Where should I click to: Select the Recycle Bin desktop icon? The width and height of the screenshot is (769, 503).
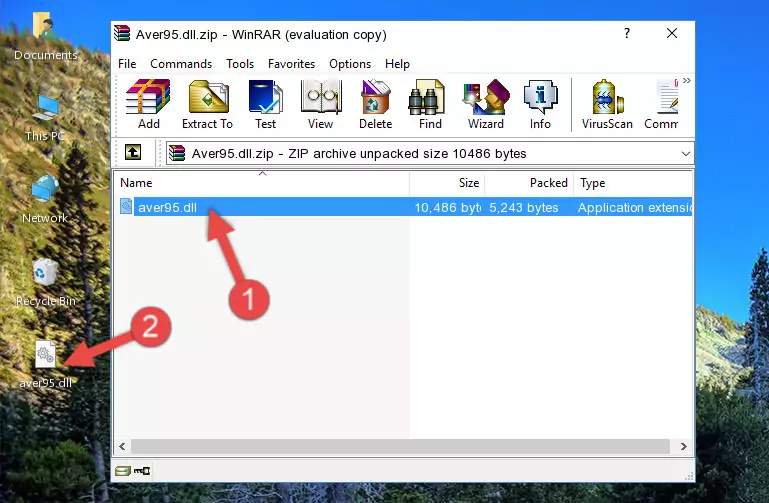(x=46, y=282)
